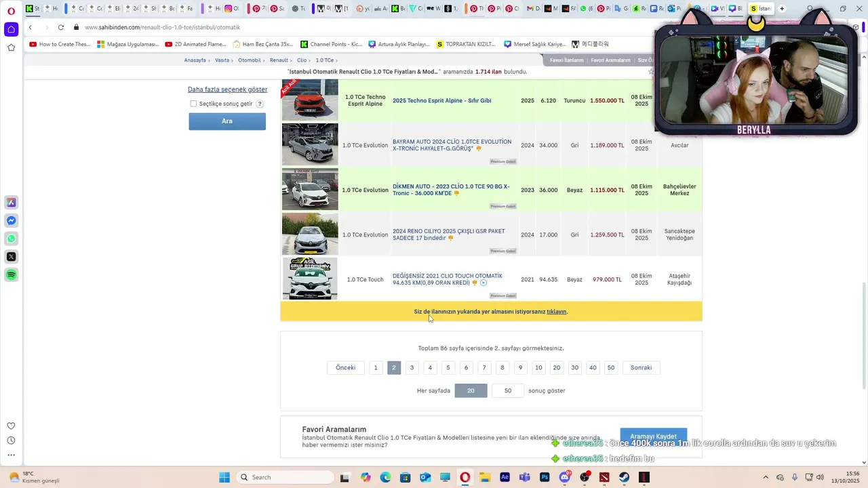The image size is (868, 488).
Task: Open Discord from the taskbar
Action: point(565,477)
